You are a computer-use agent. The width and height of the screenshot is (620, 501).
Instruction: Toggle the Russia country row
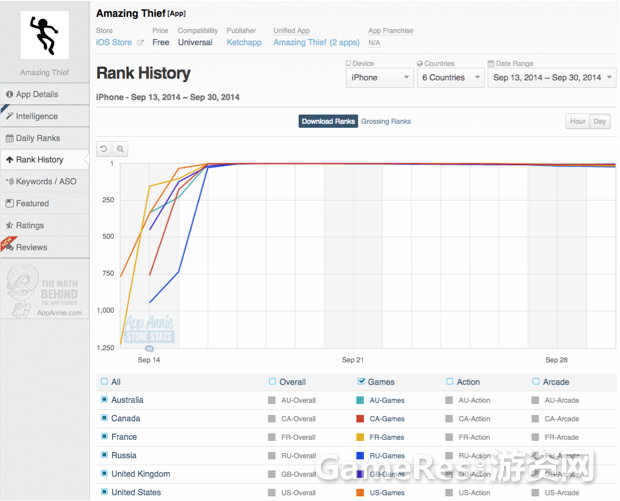(x=104, y=455)
